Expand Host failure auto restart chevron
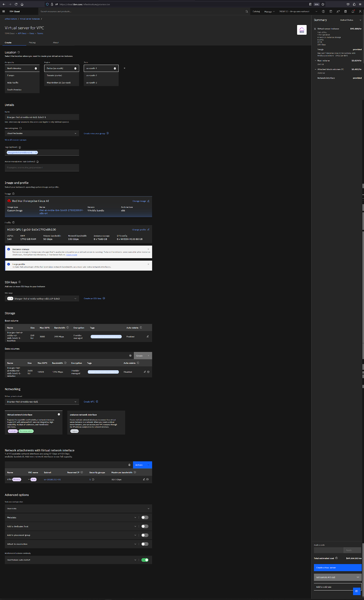364x600 pixels. coord(135,560)
